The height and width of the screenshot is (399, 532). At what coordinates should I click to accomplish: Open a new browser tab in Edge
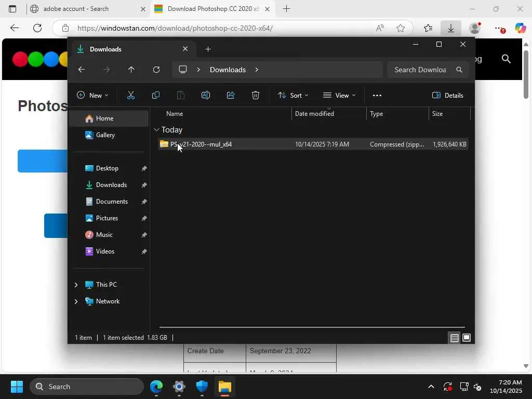pos(286,9)
